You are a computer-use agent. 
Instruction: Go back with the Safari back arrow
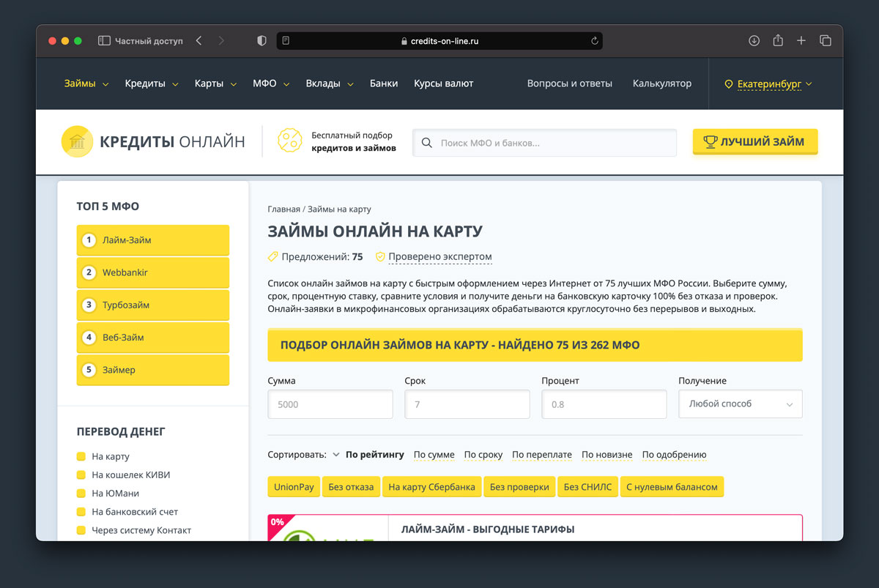(199, 41)
